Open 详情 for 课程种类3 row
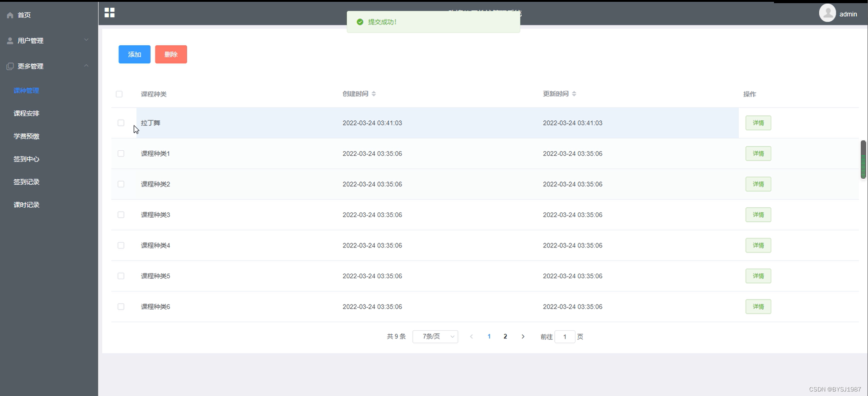Screen dimensions: 868x396 point(758,215)
